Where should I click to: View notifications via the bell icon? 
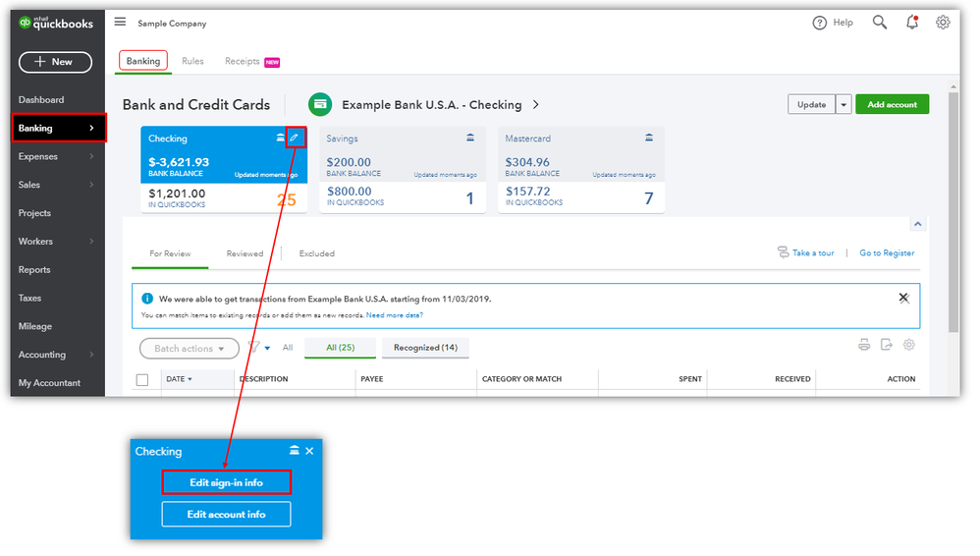912,23
